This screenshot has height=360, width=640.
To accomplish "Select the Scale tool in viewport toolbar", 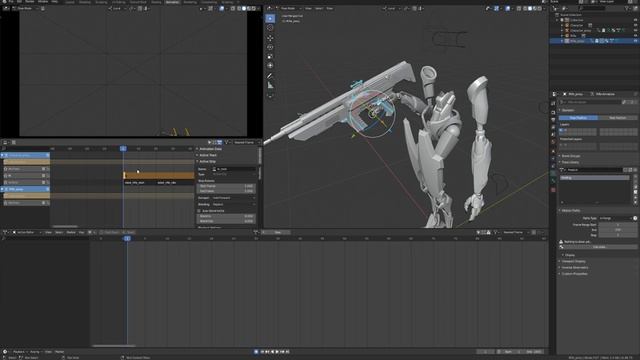I will click(270, 56).
